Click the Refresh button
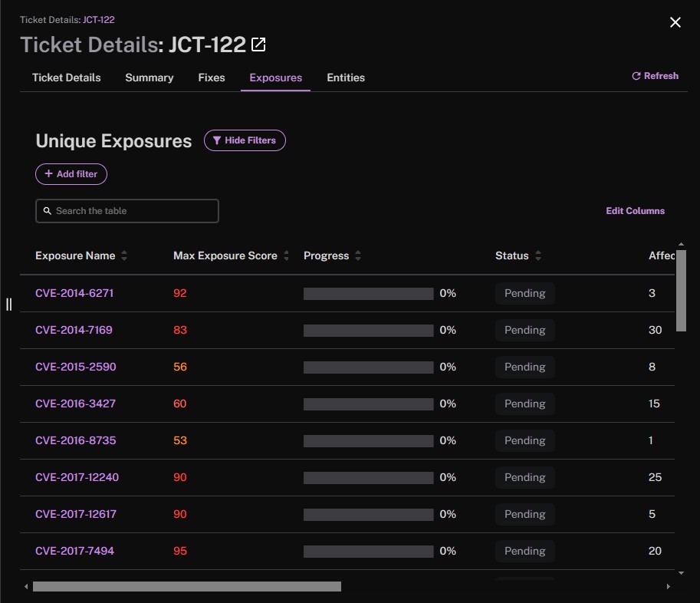Screen dimensions: 700x603 655,76
